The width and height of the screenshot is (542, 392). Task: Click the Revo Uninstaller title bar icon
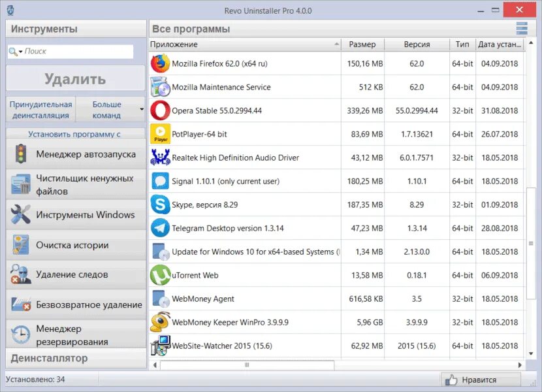pyautogui.click(x=10, y=10)
